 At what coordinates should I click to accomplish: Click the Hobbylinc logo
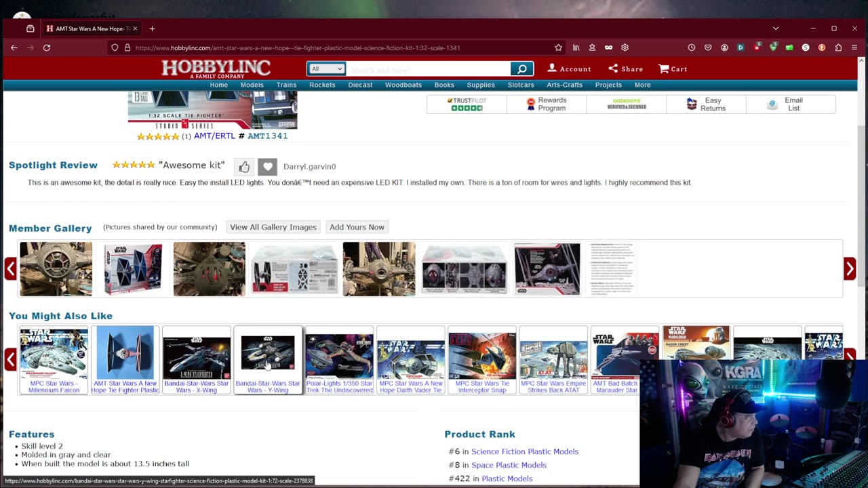216,69
